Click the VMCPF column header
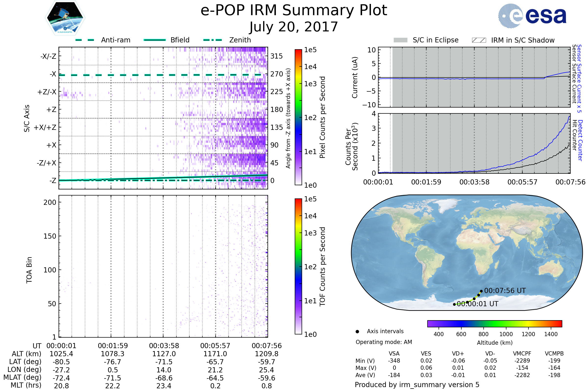Image resolution: width=588 pixels, height=392 pixels. (522, 354)
